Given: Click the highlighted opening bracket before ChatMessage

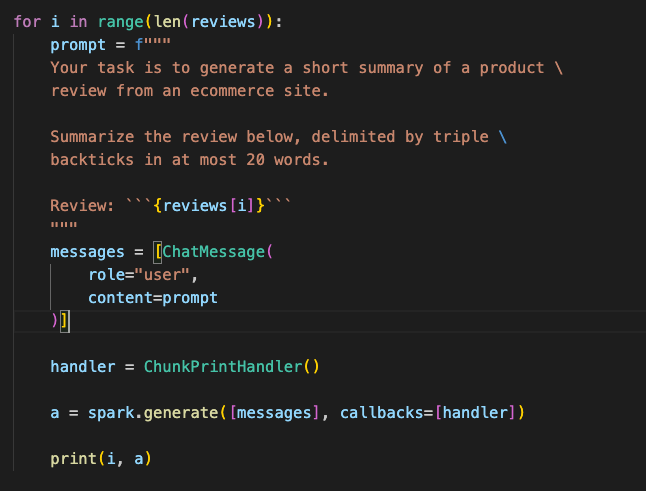Looking at the screenshot, I should (x=158, y=252).
